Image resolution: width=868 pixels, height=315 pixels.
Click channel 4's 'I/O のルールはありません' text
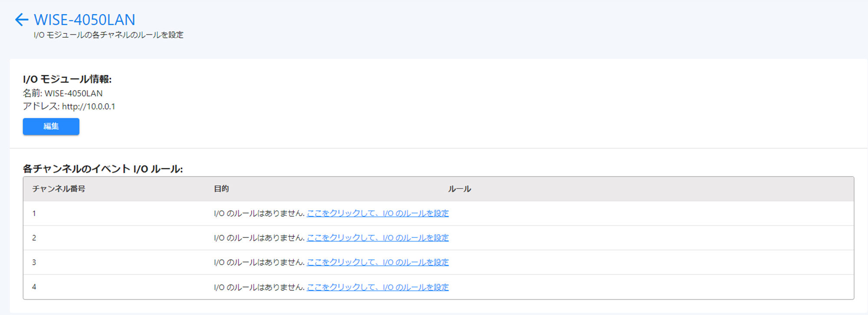(x=259, y=287)
